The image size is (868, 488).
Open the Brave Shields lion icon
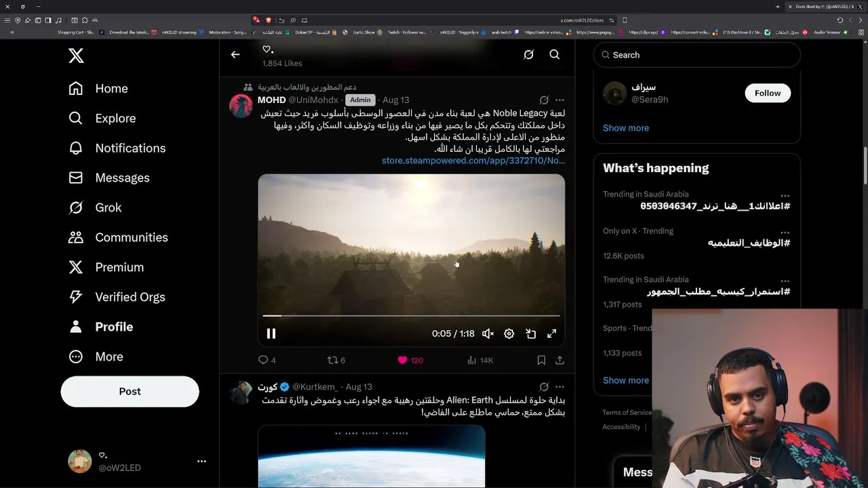(x=269, y=20)
